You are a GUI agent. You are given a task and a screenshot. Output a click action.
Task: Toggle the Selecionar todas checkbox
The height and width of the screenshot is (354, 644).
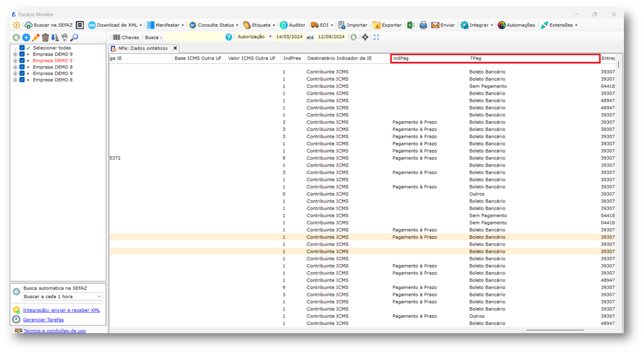click(22, 48)
